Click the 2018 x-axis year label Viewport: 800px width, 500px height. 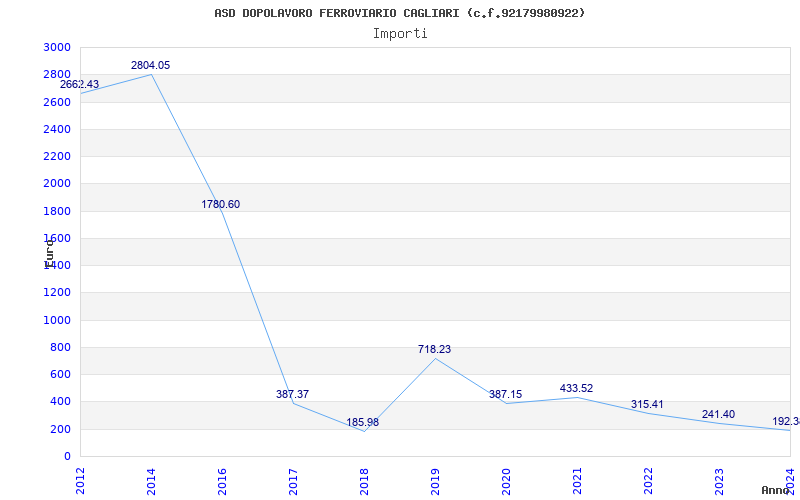pyautogui.click(x=364, y=481)
